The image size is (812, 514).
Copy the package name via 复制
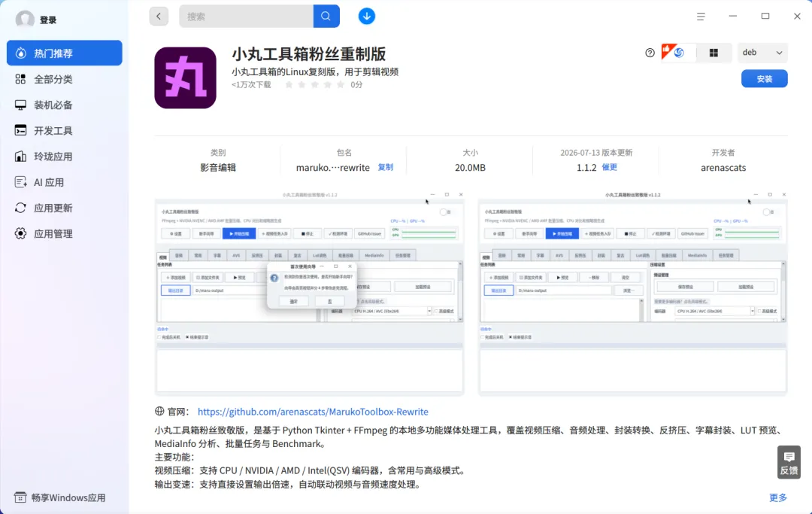point(385,167)
